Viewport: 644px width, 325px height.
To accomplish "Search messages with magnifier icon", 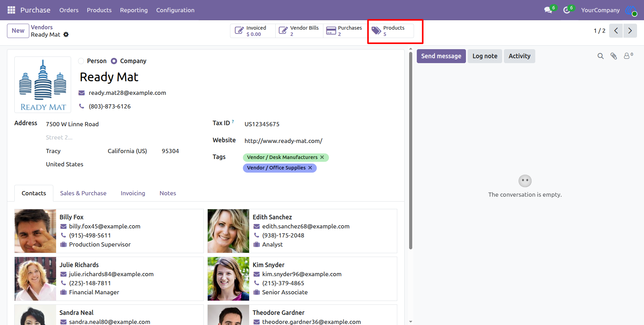I will click(x=600, y=56).
